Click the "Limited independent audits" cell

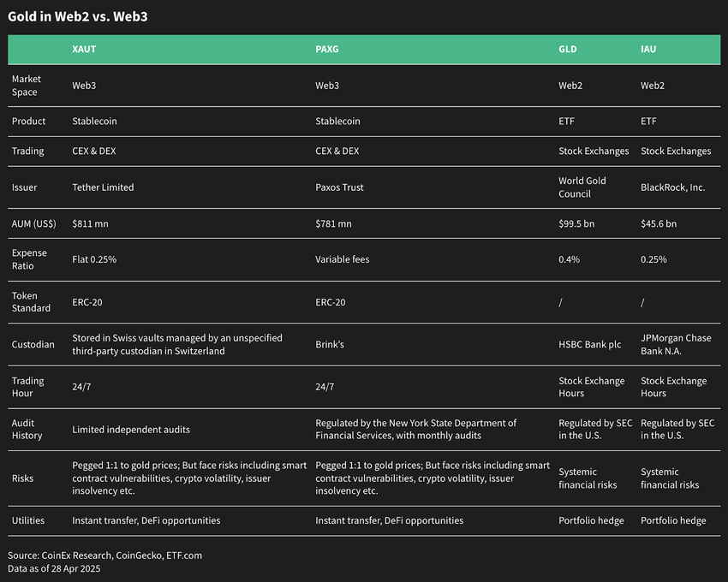(x=131, y=430)
